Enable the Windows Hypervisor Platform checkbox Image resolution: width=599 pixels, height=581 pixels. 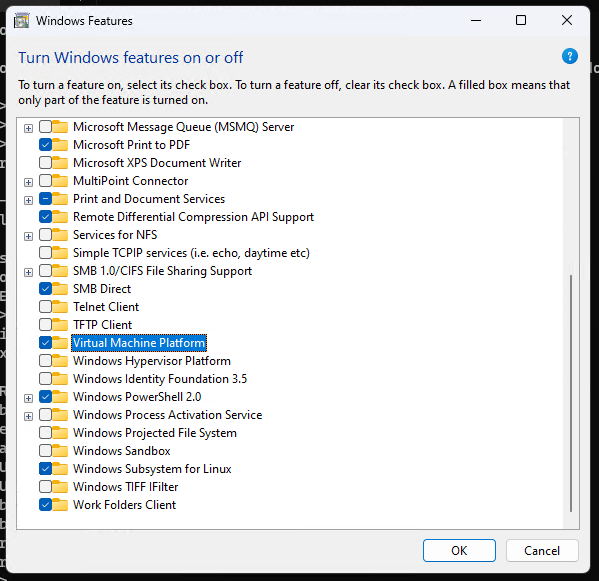(45, 361)
